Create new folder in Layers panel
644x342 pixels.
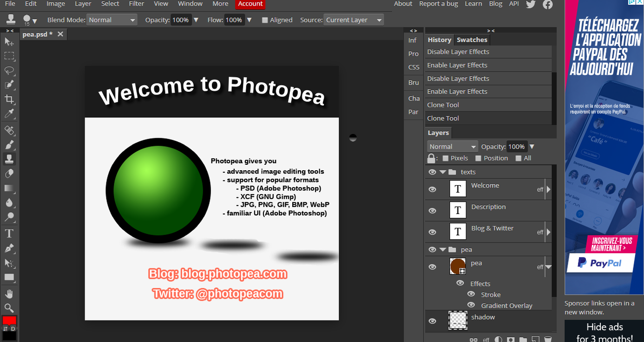pyautogui.click(x=523, y=339)
